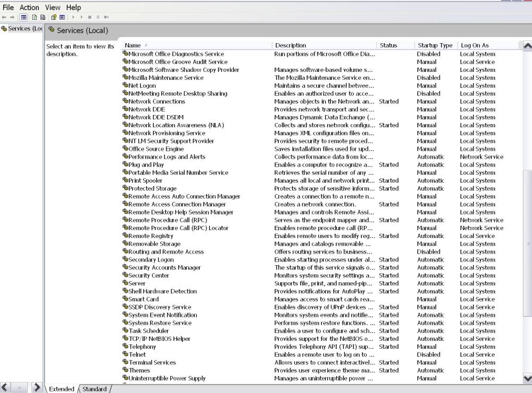Click the gear icon beside Themes
532x393 pixels.
click(x=125, y=370)
